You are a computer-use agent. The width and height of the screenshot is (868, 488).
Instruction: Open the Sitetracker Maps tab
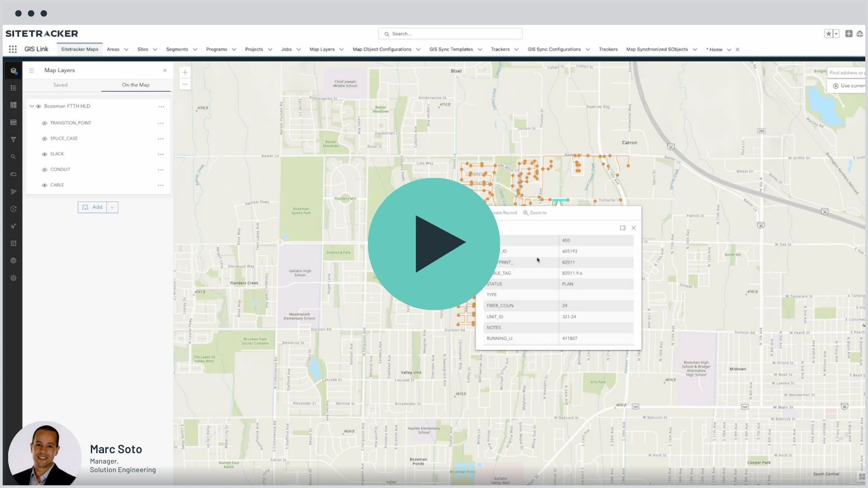pyautogui.click(x=80, y=49)
